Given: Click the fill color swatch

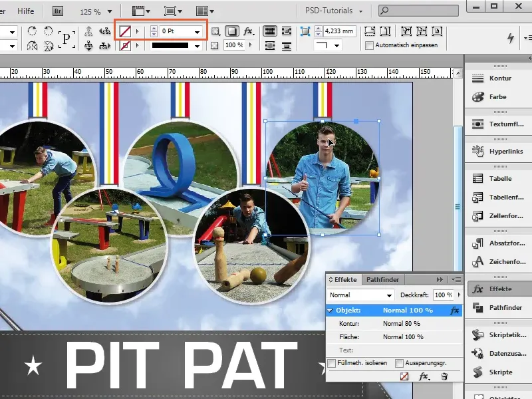Looking at the screenshot, I should [125, 31].
